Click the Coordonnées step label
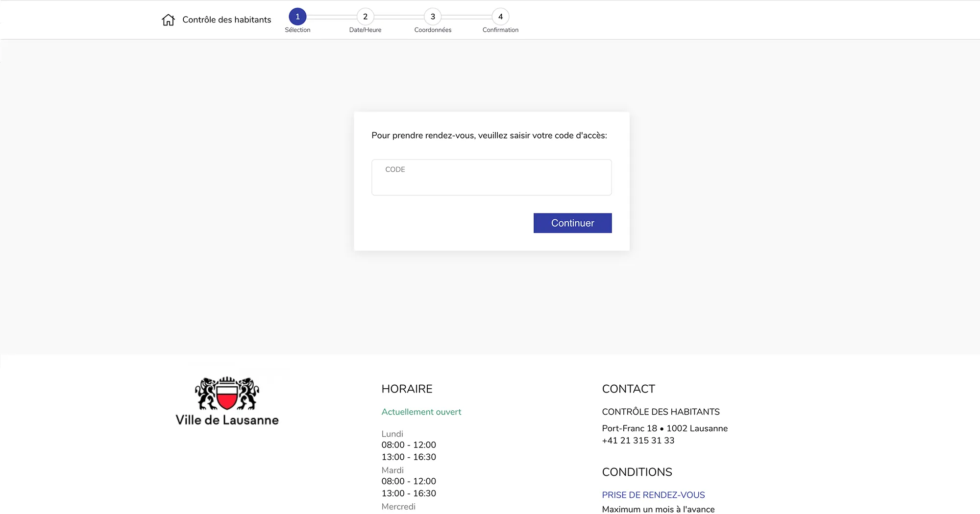Viewport: 980px width, 514px height. pyautogui.click(x=433, y=30)
